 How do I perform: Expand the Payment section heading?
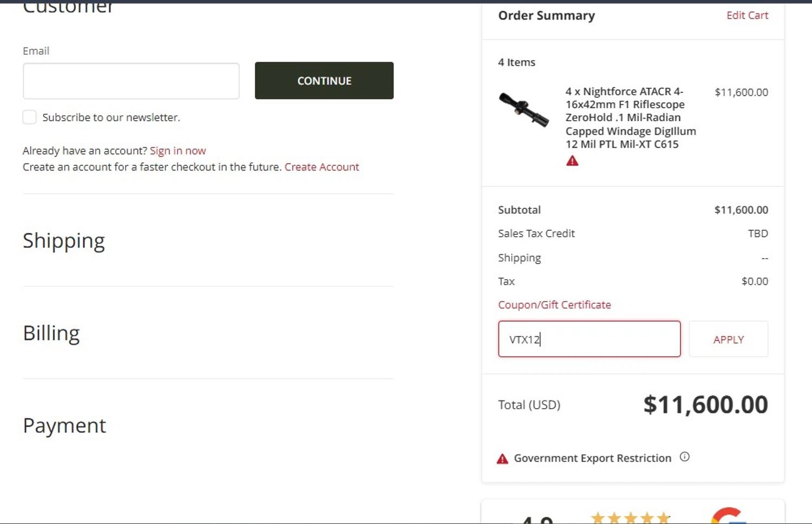64,425
